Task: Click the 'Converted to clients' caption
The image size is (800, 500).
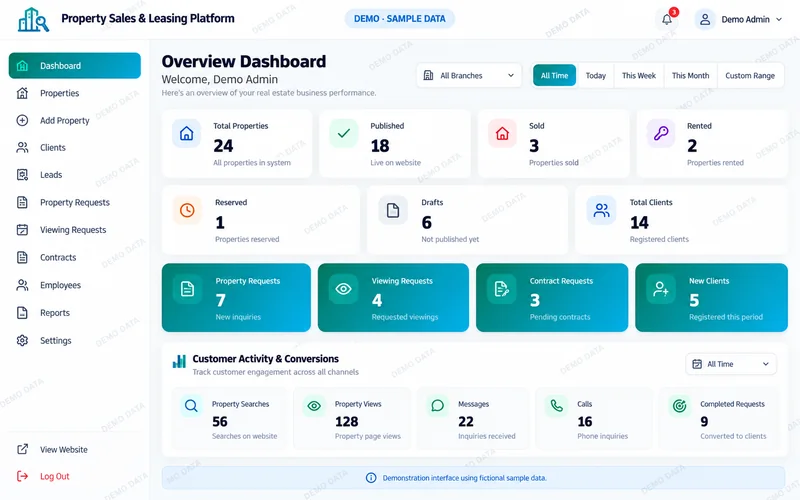Action: 733,436
